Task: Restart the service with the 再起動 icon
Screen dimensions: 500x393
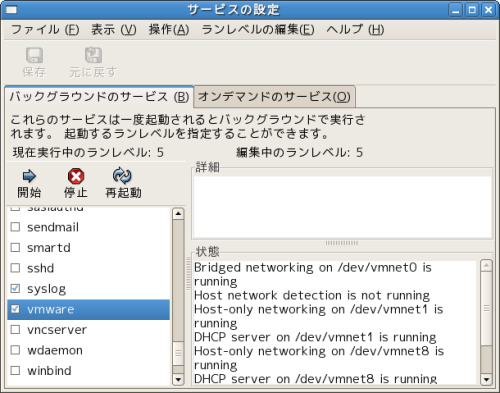Action: (122, 176)
